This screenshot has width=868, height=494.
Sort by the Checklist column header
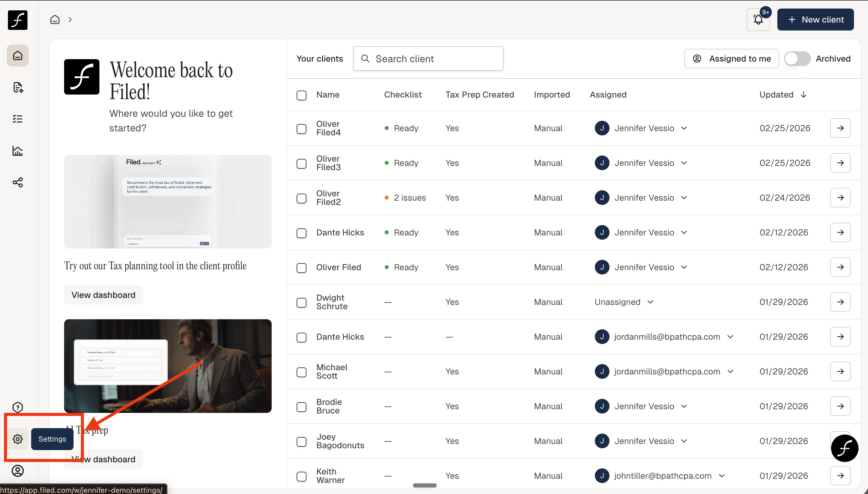(x=403, y=95)
